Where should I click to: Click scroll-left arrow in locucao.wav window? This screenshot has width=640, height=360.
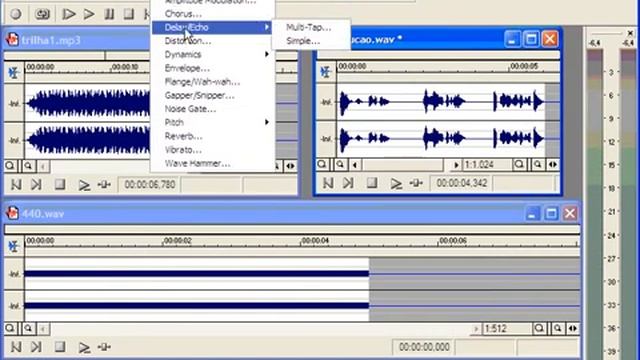(x=355, y=165)
